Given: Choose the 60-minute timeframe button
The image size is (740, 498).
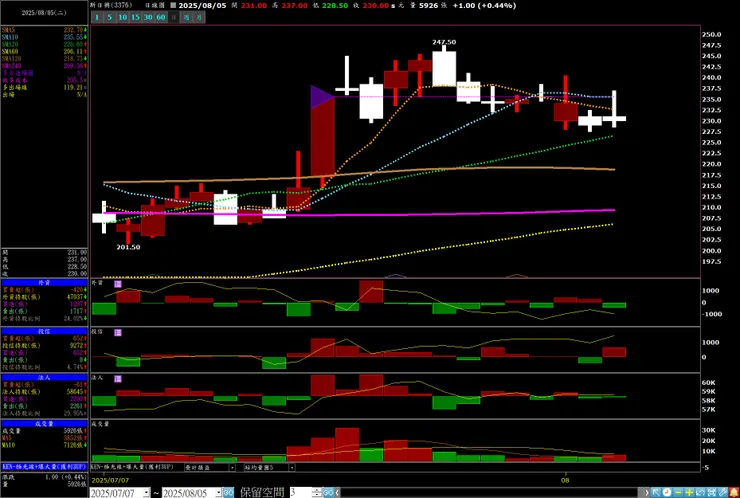Looking at the screenshot, I should [x=161, y=17].
